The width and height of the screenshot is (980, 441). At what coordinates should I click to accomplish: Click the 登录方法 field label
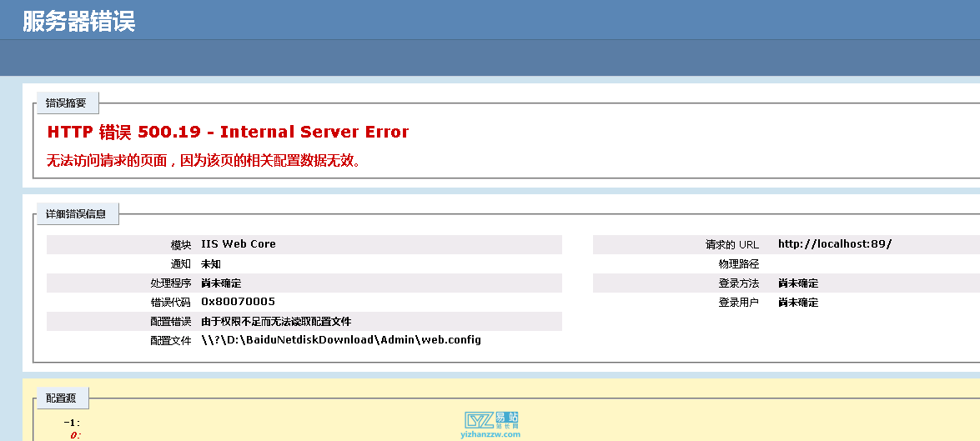739,283
